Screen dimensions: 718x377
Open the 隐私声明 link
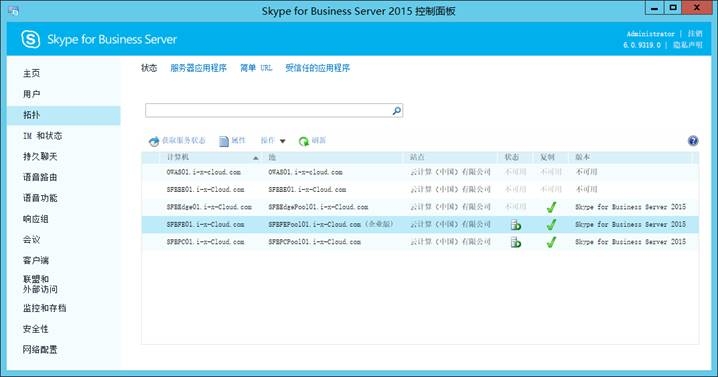pos(687,45)
